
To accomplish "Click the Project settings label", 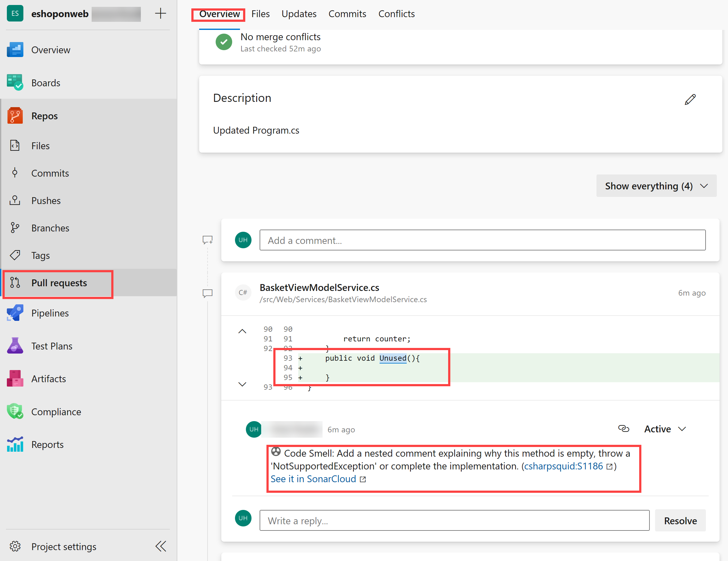I will pos(64,547).
